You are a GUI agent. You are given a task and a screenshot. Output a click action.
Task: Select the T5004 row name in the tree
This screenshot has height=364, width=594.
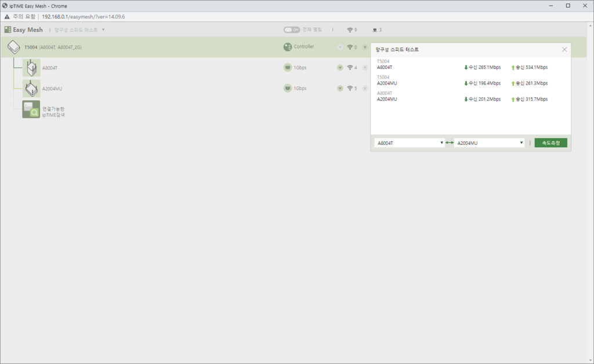53,48
